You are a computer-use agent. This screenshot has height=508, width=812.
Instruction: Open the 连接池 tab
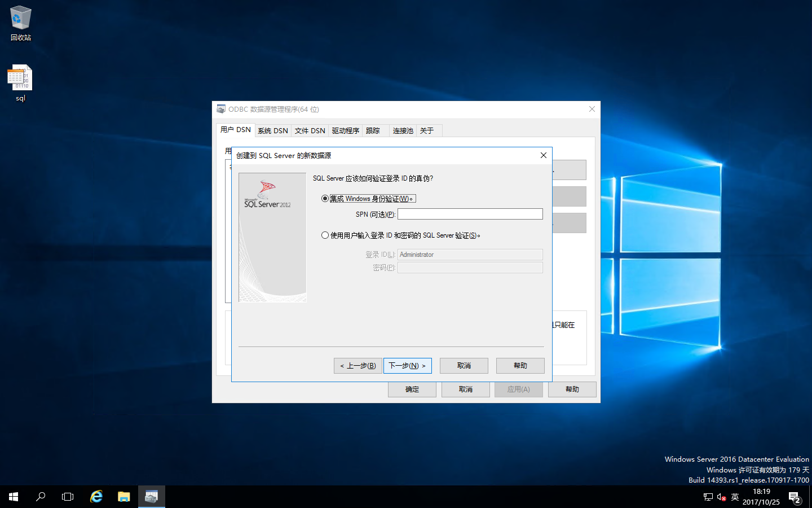(x=403, y=130)
